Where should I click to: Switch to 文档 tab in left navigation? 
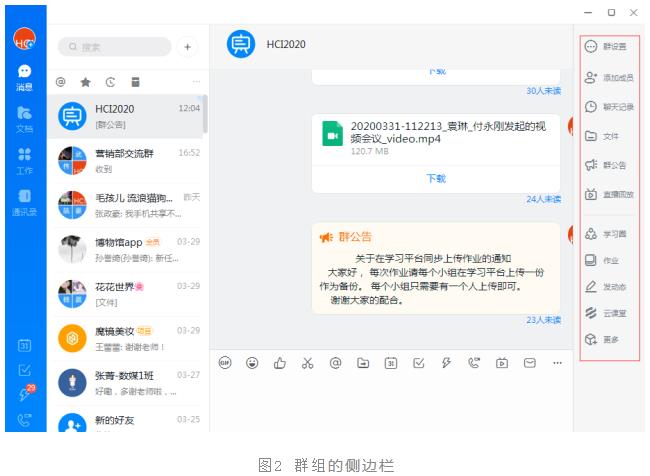point(23,120)
